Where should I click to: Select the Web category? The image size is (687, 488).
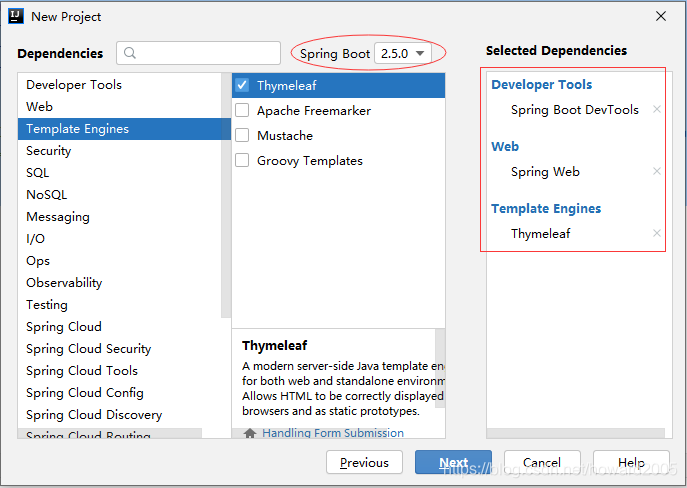pyautogui.click(x=120, y=106)
